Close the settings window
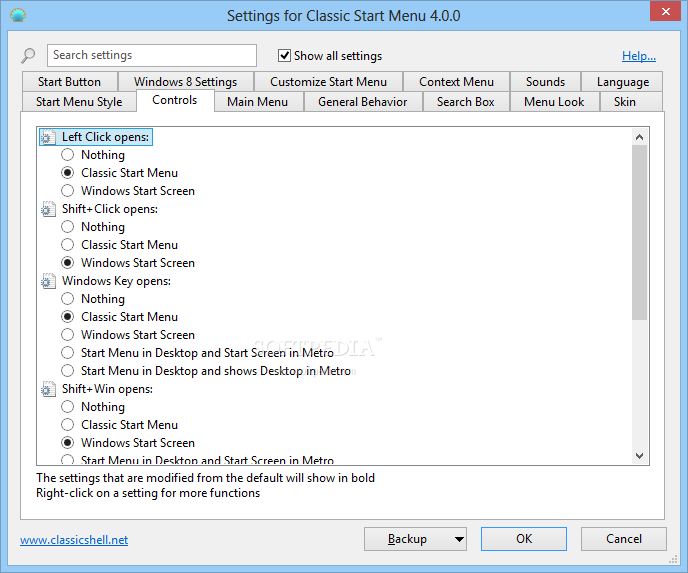This screenshot has height=573, width=688. click(x=665, y=11)
